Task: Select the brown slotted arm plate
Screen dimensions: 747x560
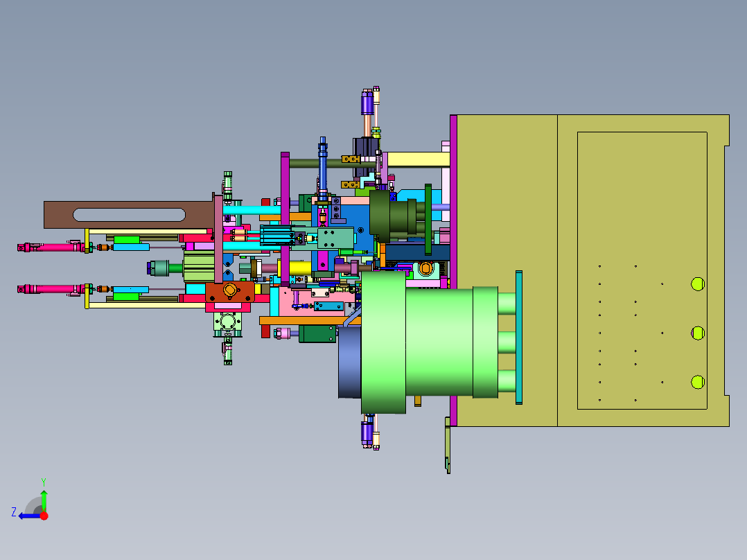Action: pos(129,214)
